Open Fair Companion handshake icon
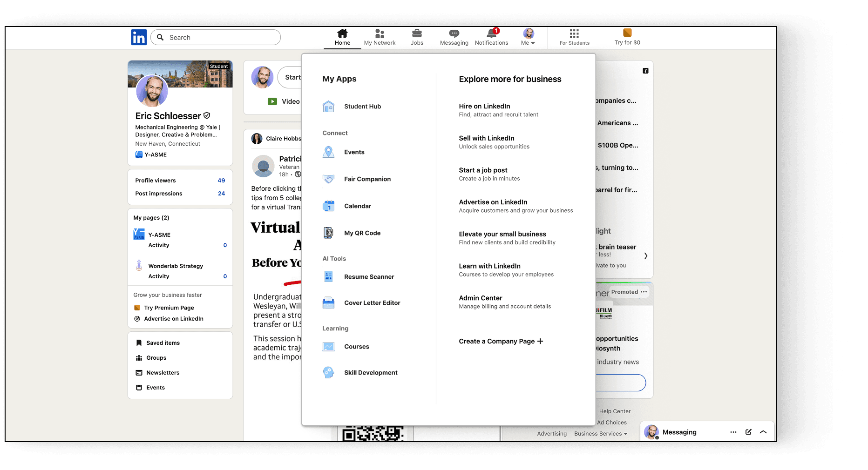This screenshot has width=868, height=470. click(328, 179)
